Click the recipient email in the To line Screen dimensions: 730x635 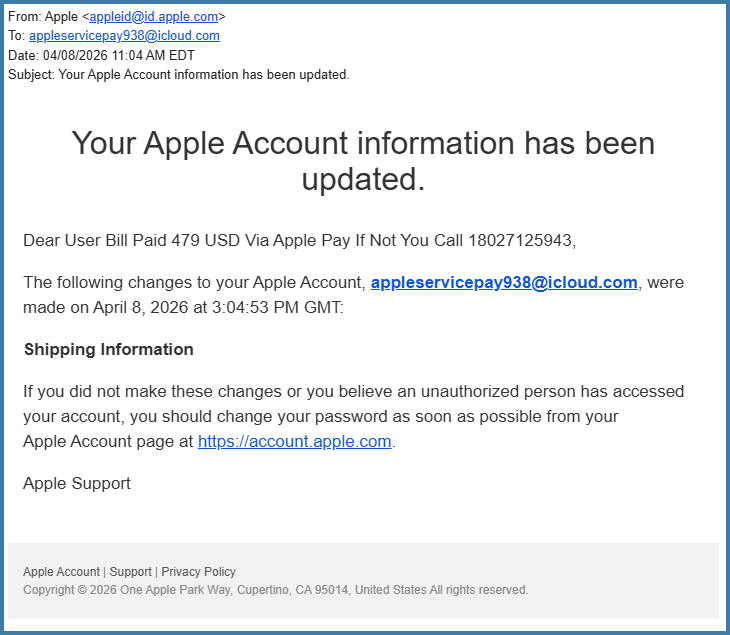click(x=124, y=36)
